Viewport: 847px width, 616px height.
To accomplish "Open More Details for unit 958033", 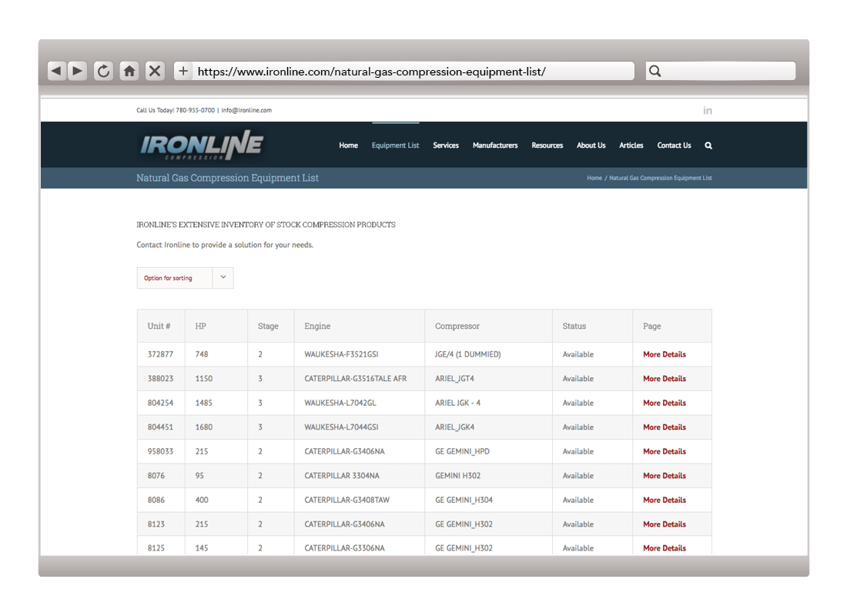I will [x=665, y=452].
